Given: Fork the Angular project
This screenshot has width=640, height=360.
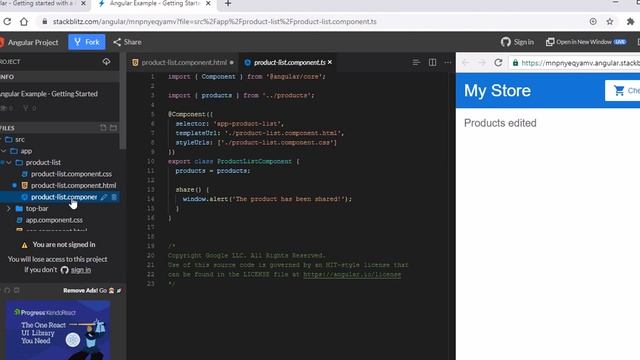Looking at the screenshot, I should [x=87, y=42].
